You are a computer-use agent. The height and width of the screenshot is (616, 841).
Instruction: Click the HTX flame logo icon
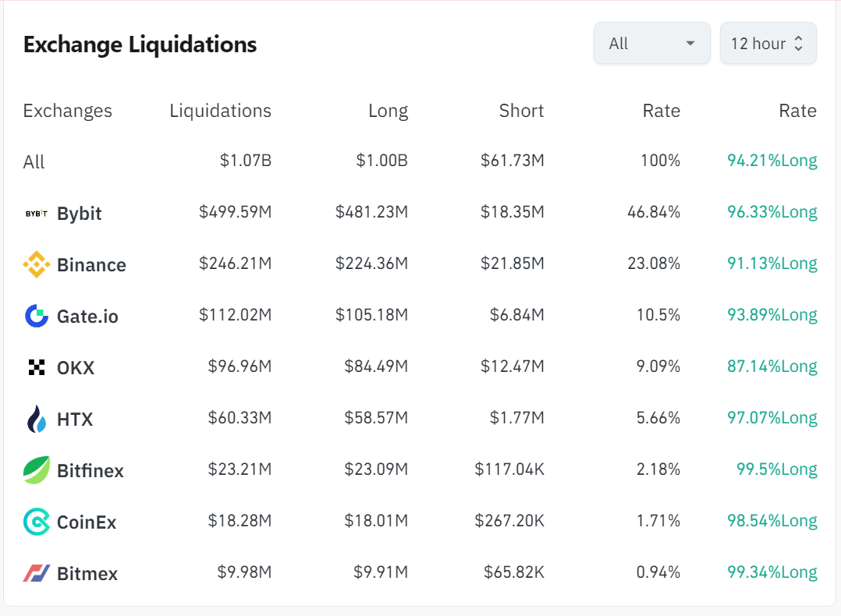pos(37,419)
